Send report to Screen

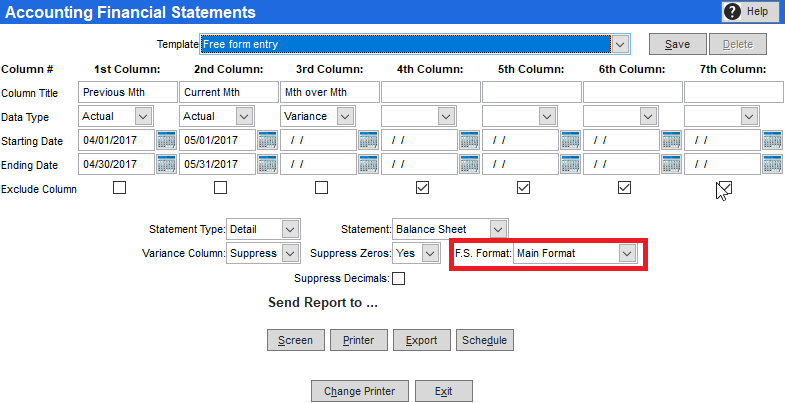[x=296, y=340]
